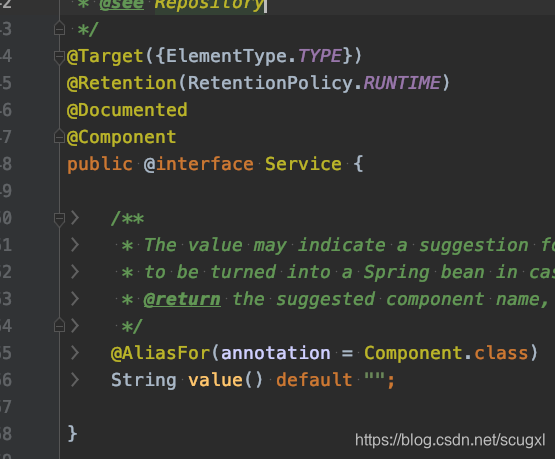Click the closing brace of Service
The image size is (555, 459).
[72, 434]
